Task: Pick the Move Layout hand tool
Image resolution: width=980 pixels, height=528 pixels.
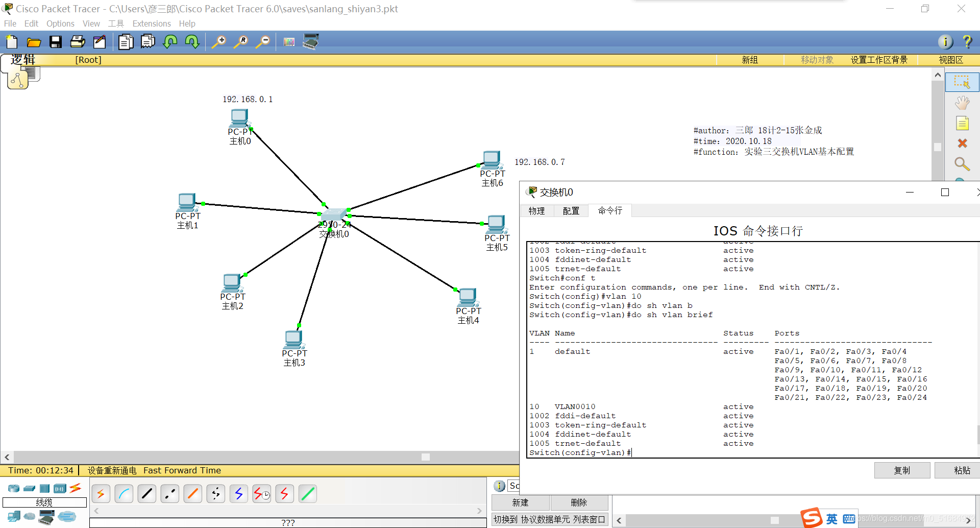Action: [x=962, y=103]
